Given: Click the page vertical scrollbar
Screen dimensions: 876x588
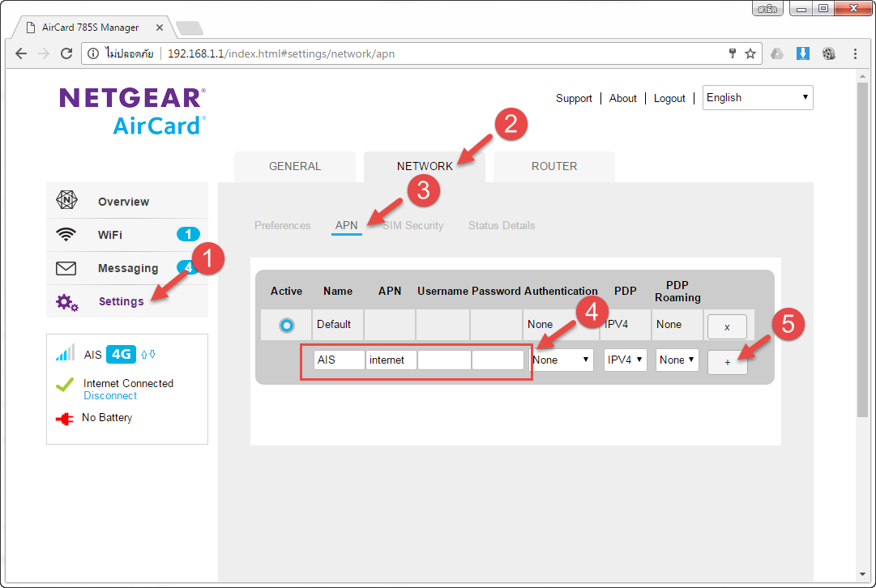Looking at the screenshot, I should (x=862, y=249).
